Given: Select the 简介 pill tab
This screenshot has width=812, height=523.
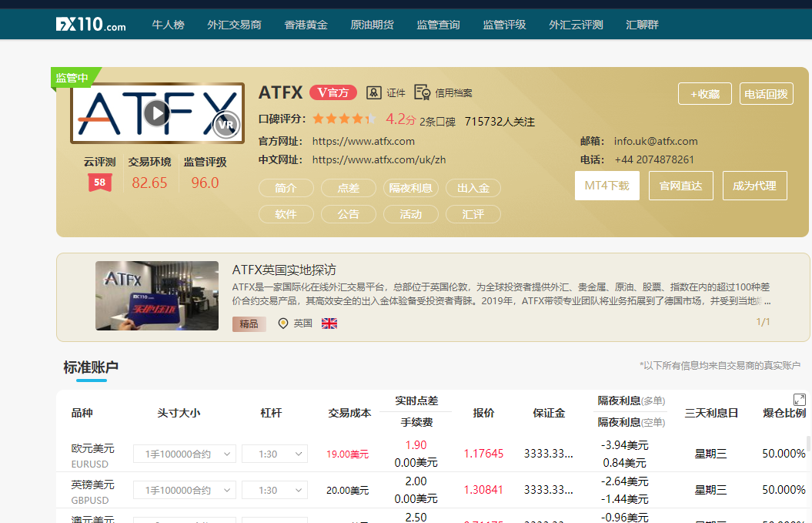Looking at the screenshot, I should (286, 188).
